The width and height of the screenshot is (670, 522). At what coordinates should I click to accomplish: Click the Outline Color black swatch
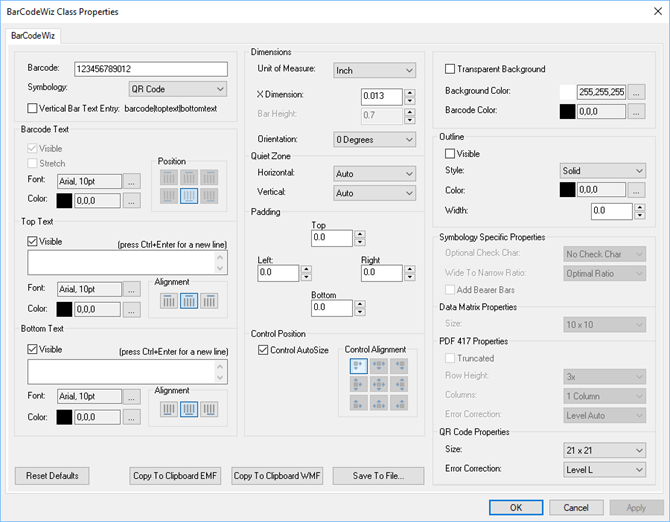pyautogui.click(x=567, y=190)
